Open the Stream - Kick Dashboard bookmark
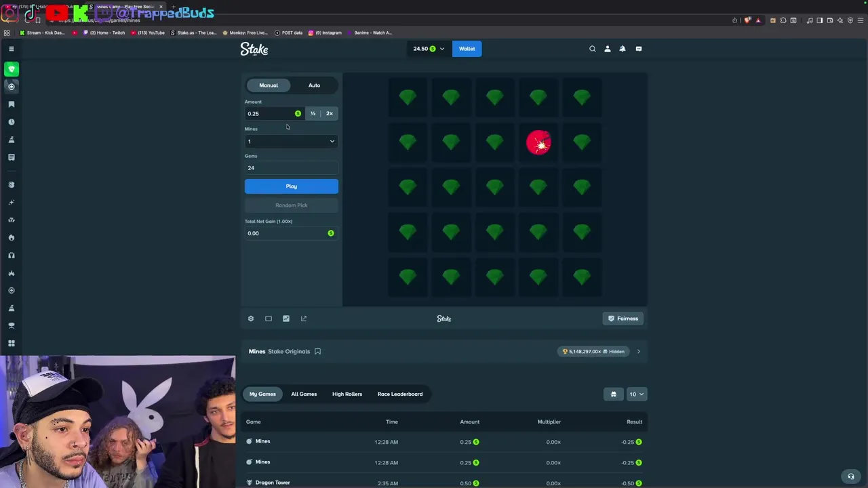Image resolution: width=868 pixels, height=488 pixels. 43,33
